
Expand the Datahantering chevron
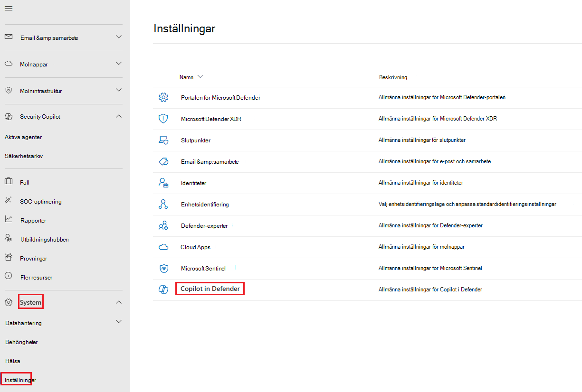tap(119, 321)
